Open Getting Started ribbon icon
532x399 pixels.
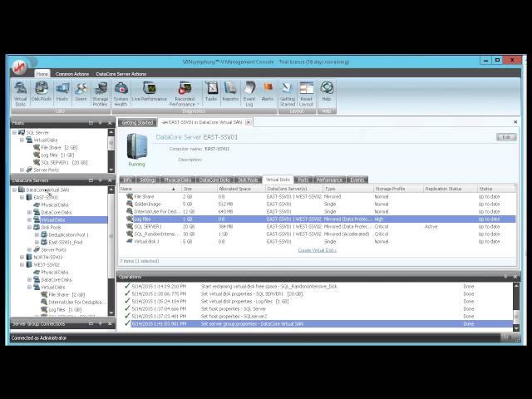point(288,94)
